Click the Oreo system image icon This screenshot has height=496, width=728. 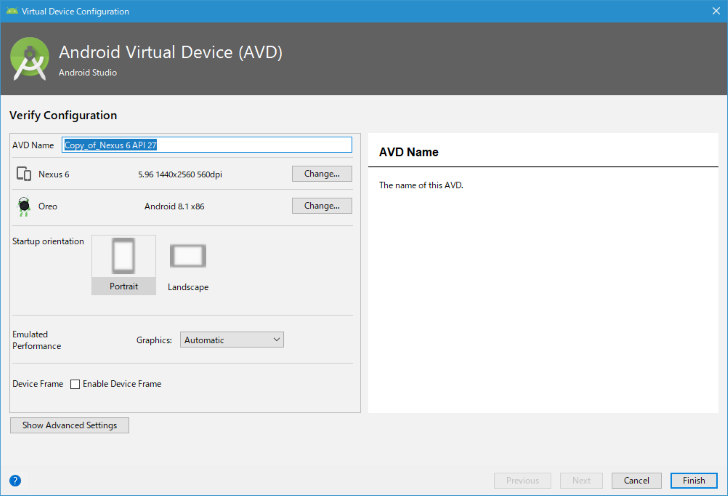point(24,206)
